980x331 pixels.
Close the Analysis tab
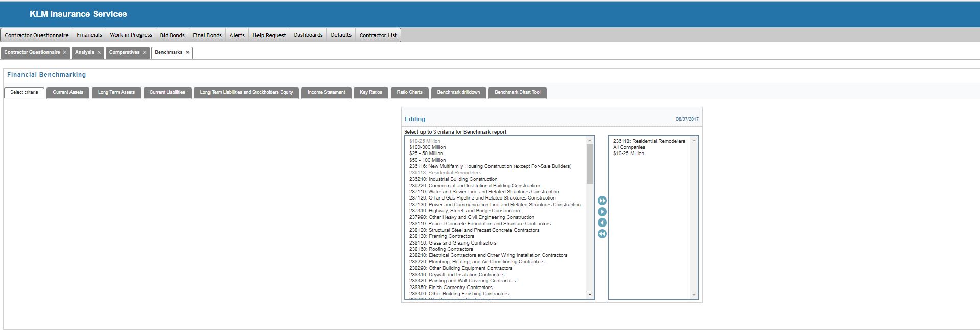(x=99, y=52)
